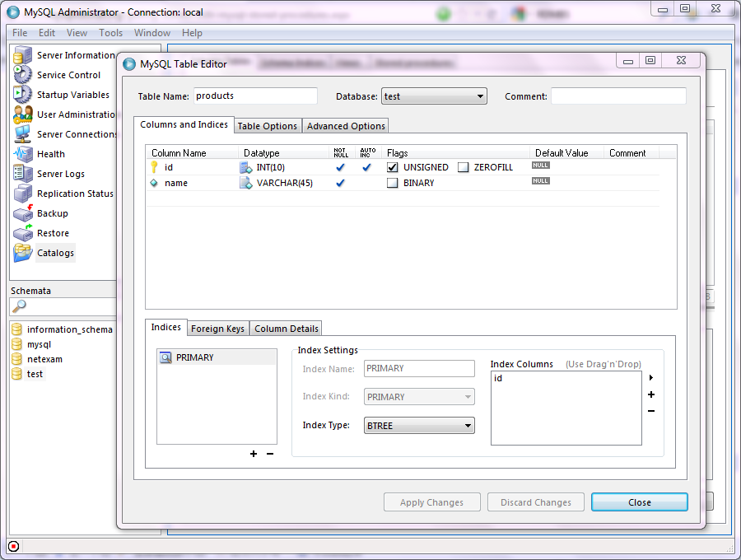Click diamond icon of name column

[154, 183]
